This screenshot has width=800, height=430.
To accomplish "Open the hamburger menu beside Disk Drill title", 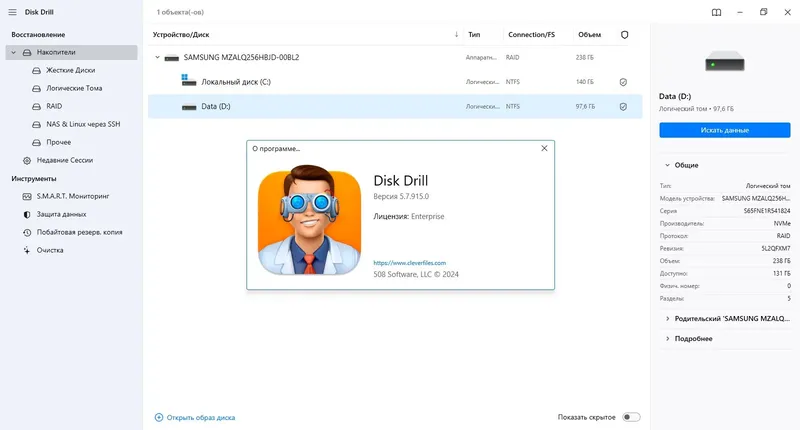I will [12, 12].
